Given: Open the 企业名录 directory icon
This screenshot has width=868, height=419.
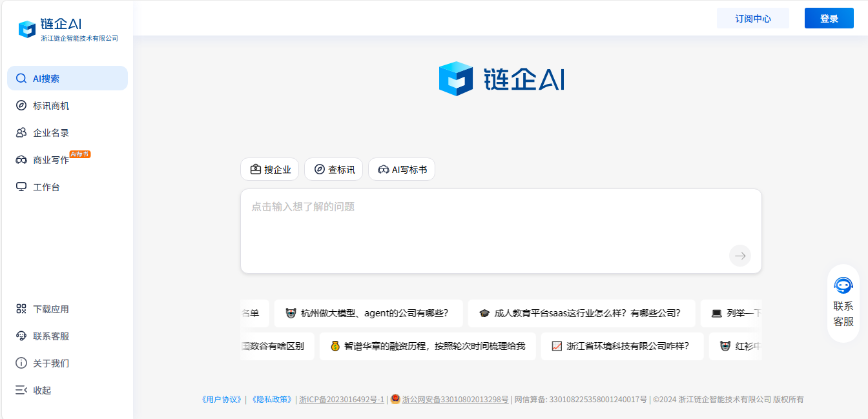Looking at the screenshot, I should [21, 132].
